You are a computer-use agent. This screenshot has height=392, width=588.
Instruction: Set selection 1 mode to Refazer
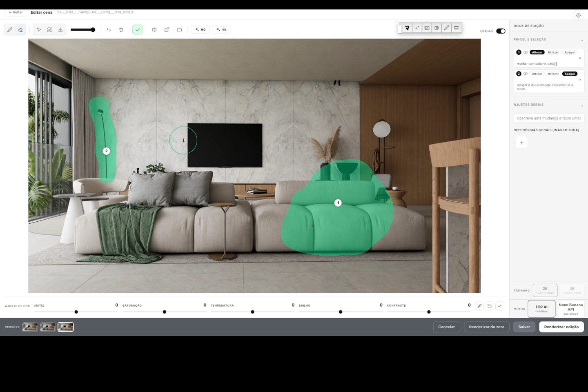pos(553,52)
